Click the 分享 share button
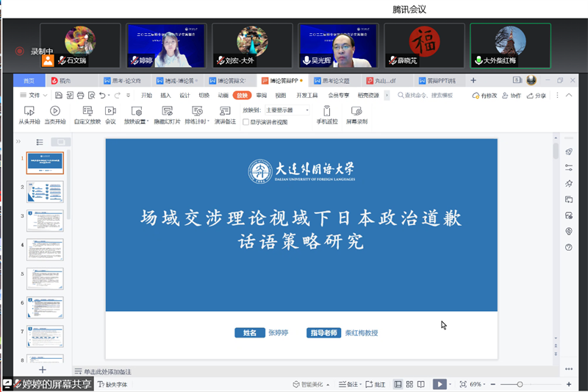 point(537,96)
